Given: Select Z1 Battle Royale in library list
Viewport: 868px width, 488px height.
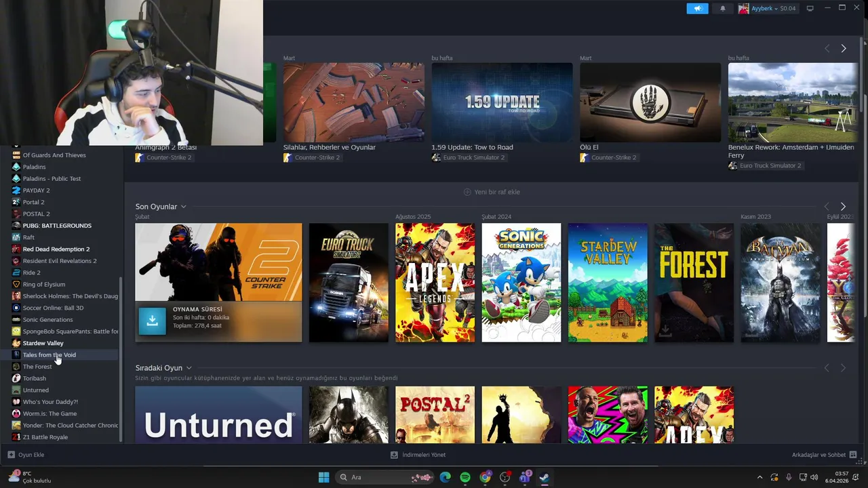Looking at the screenshot, I should tap(45, 437).
